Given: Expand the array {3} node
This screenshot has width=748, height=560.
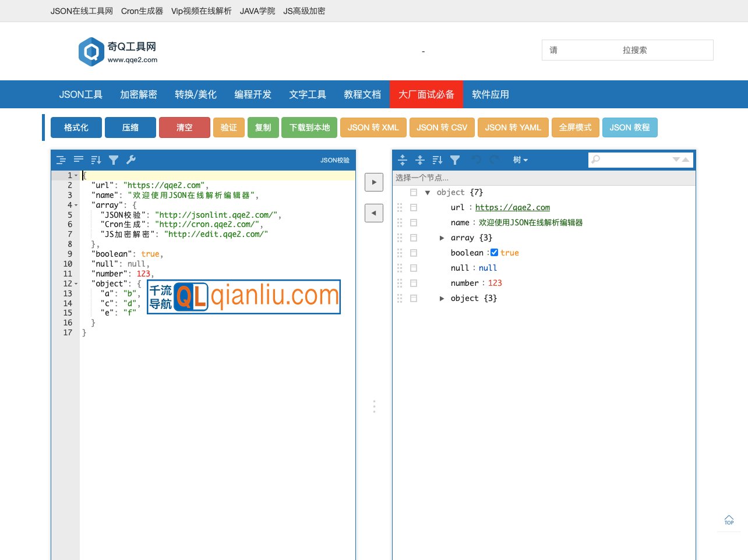Looking at the screenshot, I should (442, 238).
